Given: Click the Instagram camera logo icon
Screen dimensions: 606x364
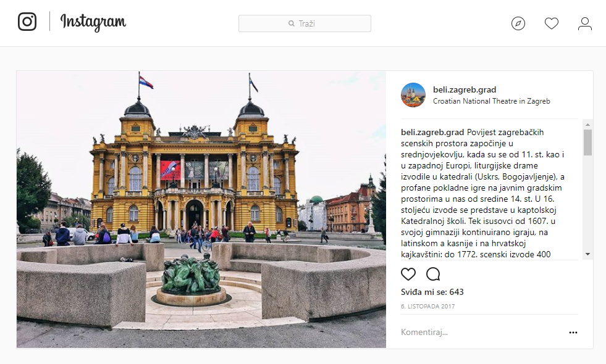Looking at the screenshot, I should click(27, 22).
